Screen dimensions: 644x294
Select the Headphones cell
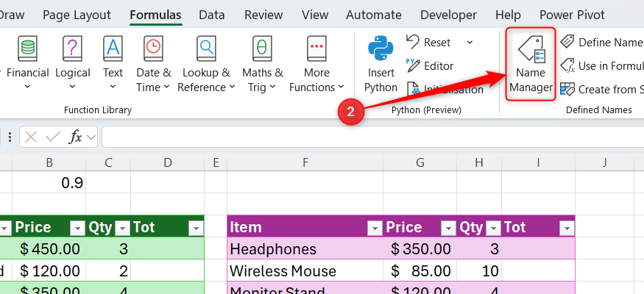[305, 249]
